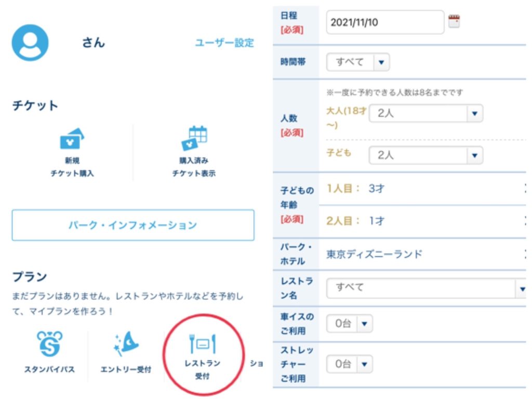The height and width of the screenshot is (399, 532).
Task: Expand the ストレッチャーご利用 dropdown
Action: point(350,364)
